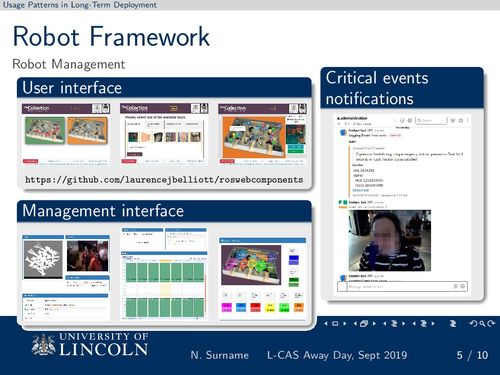Click the orange-background museum map thumbnail
Screen dimensions: 500x375
click(87, 130)
